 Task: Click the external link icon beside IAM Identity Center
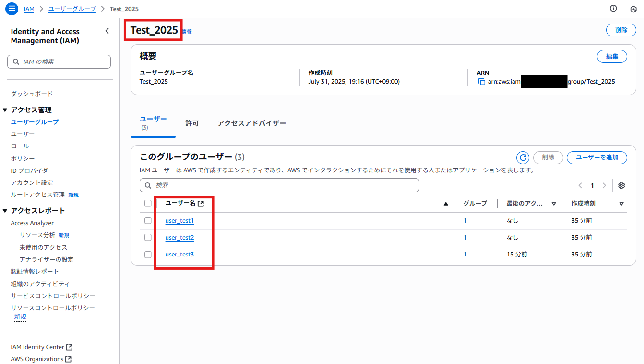click(69, 347)
